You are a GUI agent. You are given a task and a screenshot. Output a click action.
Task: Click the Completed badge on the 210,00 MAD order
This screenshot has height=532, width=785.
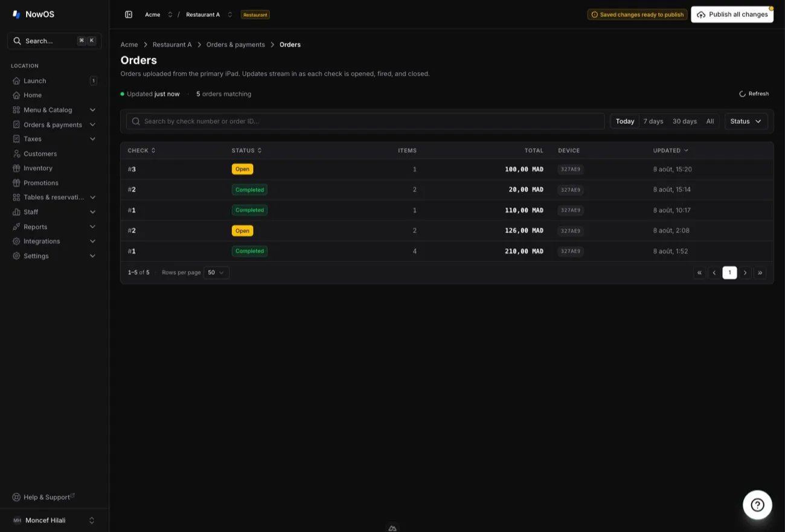(249, 251)
